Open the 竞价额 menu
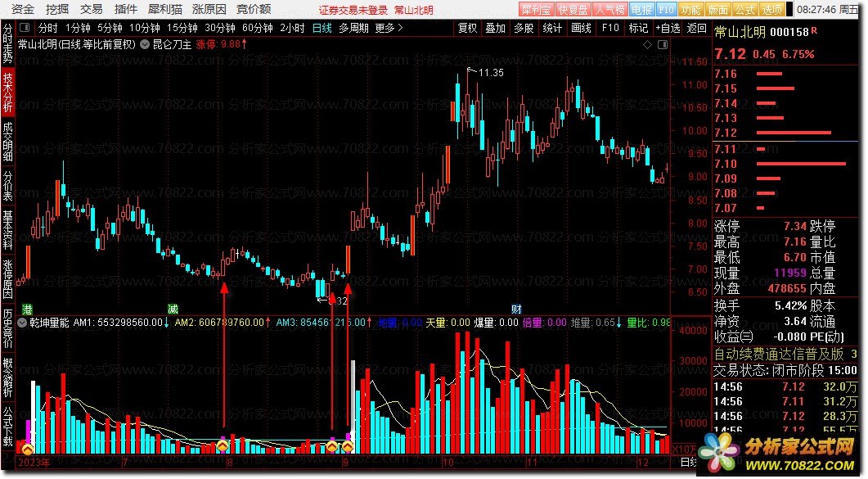This screenshot has width=868, height=479. (254, 9)
